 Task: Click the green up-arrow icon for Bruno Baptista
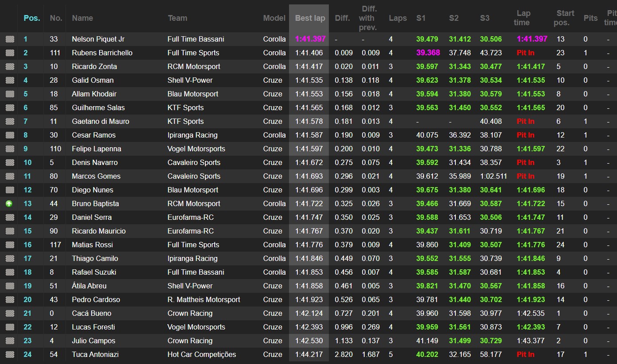point(9,204)
